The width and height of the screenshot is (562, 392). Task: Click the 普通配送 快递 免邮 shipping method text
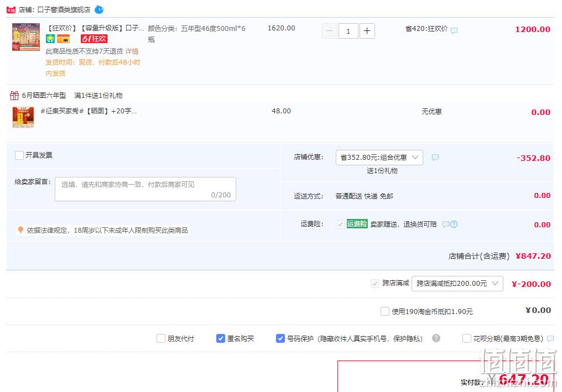(364, 196)
